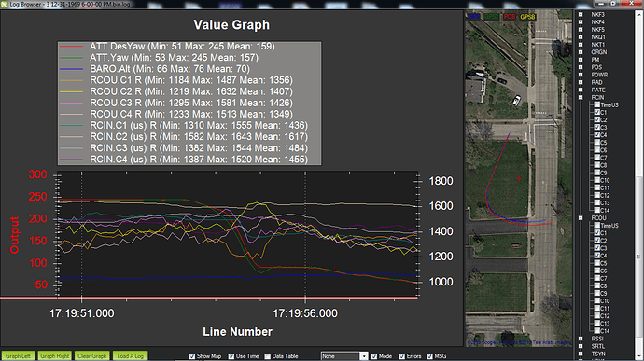This screenshot has height=361, width=644.
Task: Uncheck C3 under RCOU
Action: pyautogui.click(x=597, y=248)
